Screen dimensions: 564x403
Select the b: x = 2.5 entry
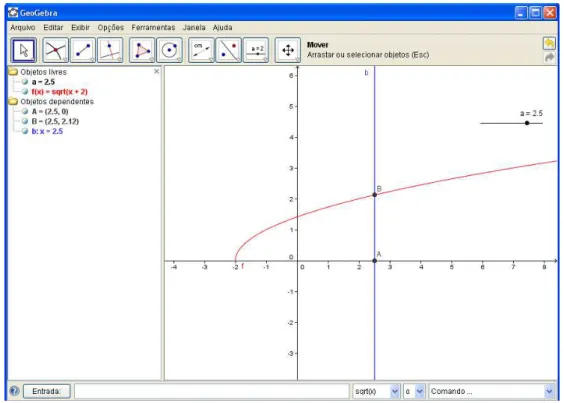tap(47, 131)
